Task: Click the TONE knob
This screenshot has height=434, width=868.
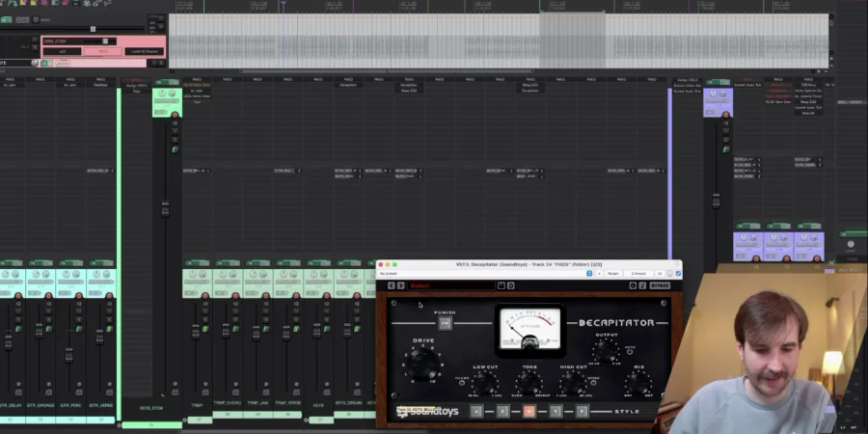Action: tap(529, 382)
